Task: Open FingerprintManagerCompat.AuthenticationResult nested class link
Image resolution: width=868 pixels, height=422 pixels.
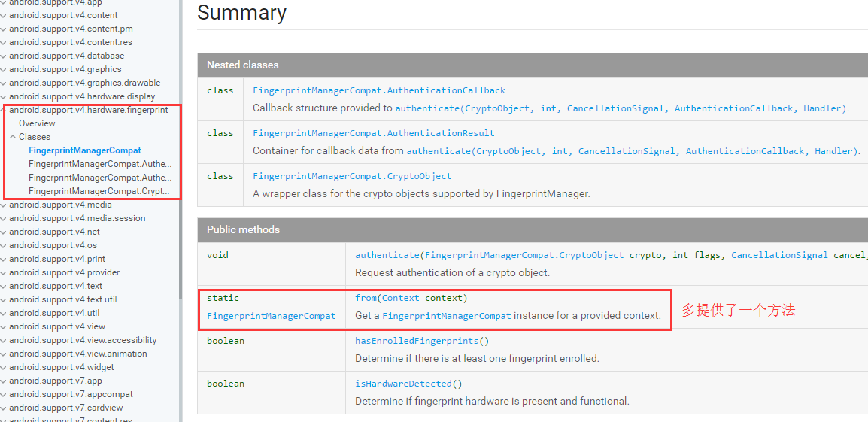Action: point(374,133)
